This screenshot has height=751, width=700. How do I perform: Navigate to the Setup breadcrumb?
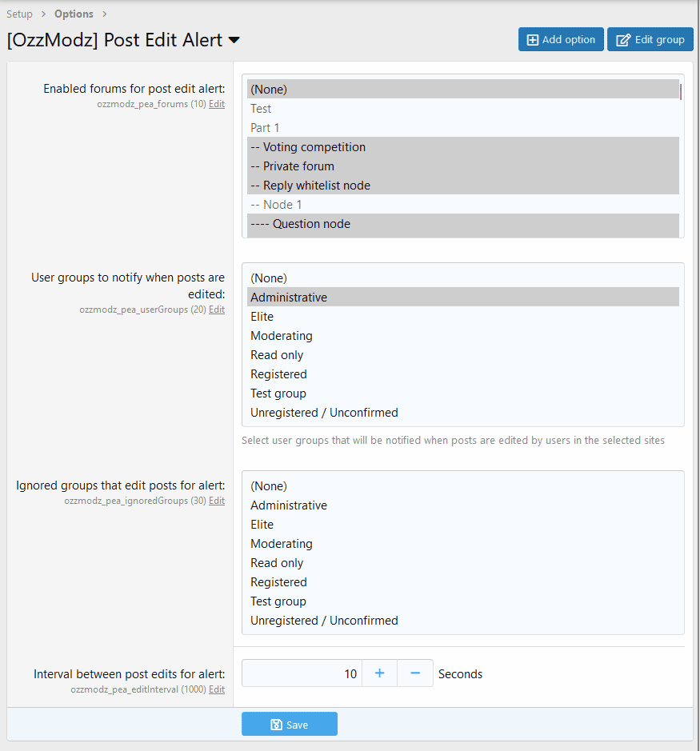pyautogui.click(x=19, y=14)
